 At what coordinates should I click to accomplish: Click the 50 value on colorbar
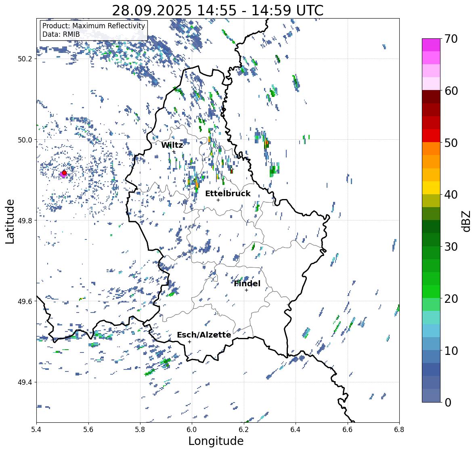pyautogui.click(x=451, y=143)
